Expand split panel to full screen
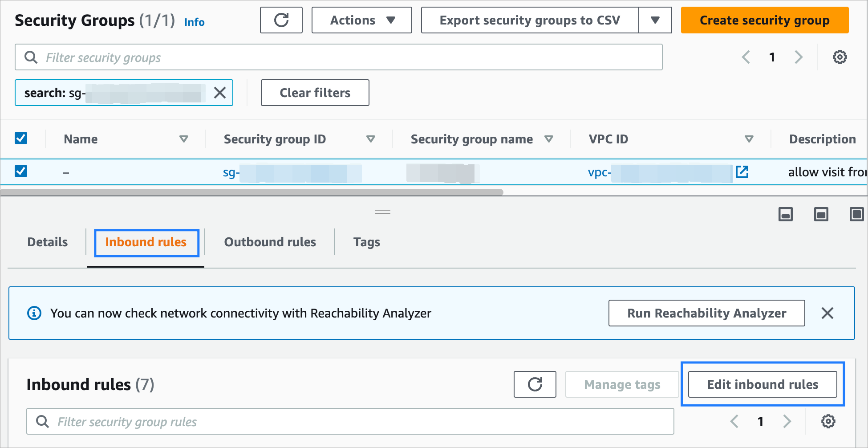Image resolution: width=868 pixels, height=448 pixels. pos(856,215)
